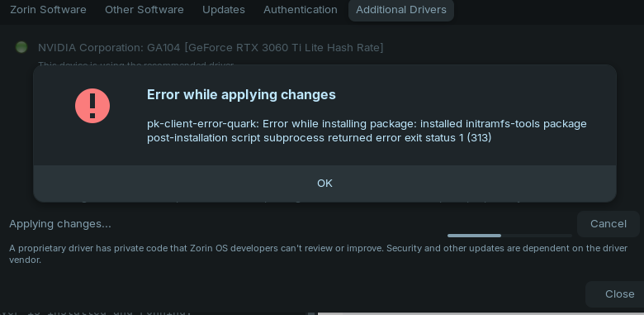The image size is (644, 315).
Task: Click the red exclamation error icon
Action: [92, 106]
